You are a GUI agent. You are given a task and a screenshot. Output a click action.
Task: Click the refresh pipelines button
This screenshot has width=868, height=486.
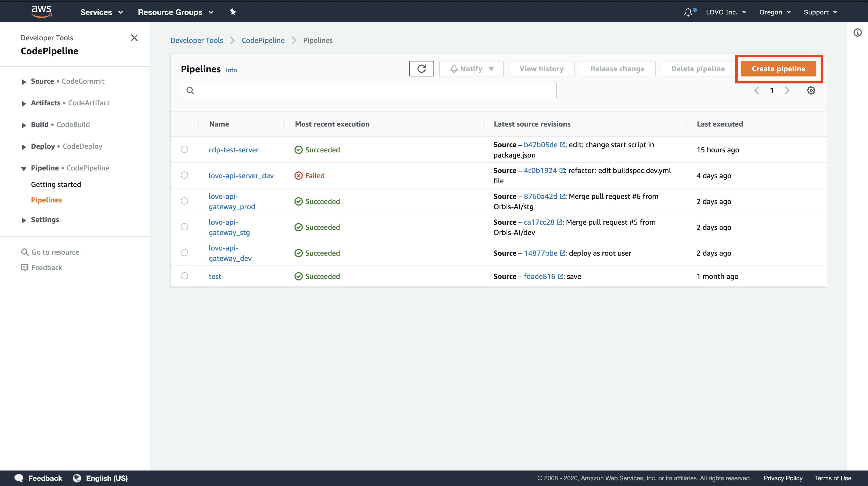[421, 69]
